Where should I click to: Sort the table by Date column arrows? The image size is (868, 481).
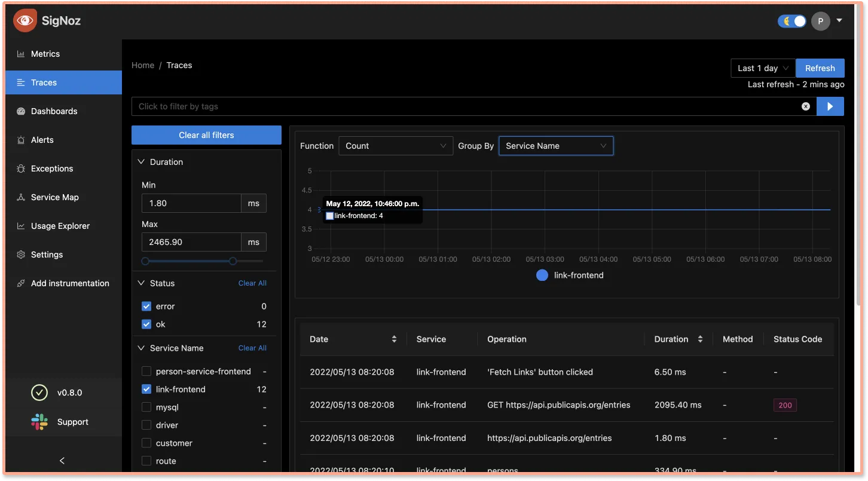(394, 339)
